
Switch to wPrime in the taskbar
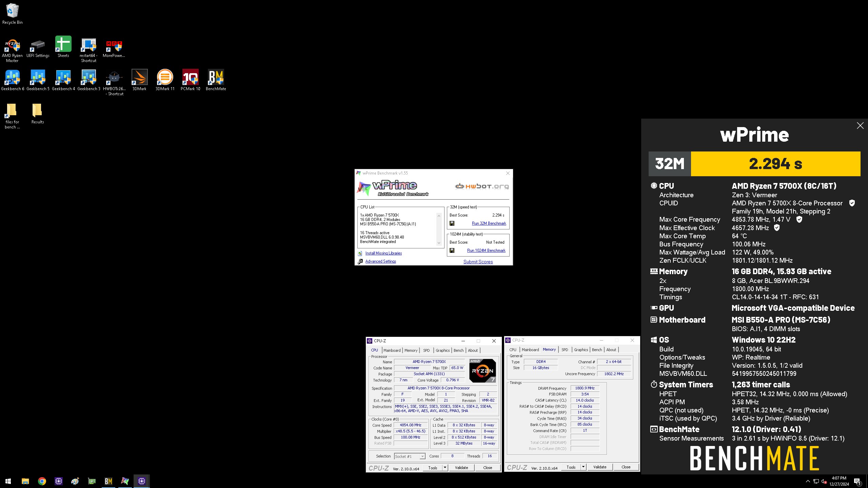(125, 481)
